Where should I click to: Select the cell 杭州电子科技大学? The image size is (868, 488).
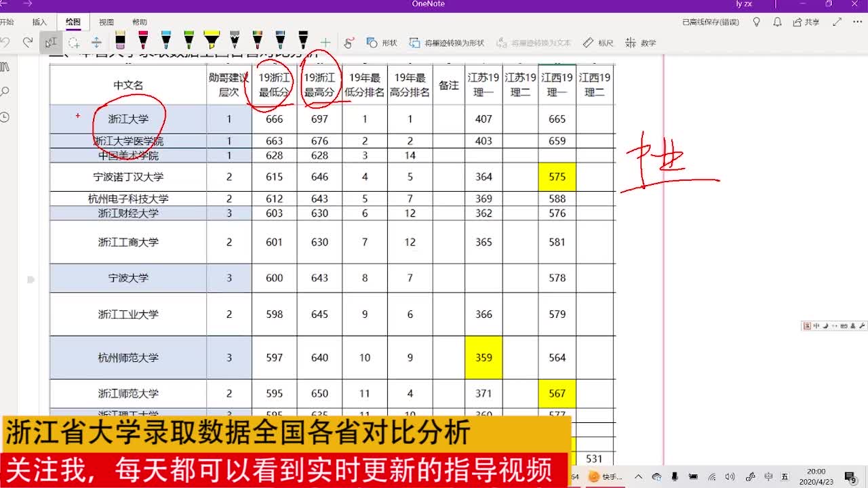pyautogui.click(x=128, y=199)
